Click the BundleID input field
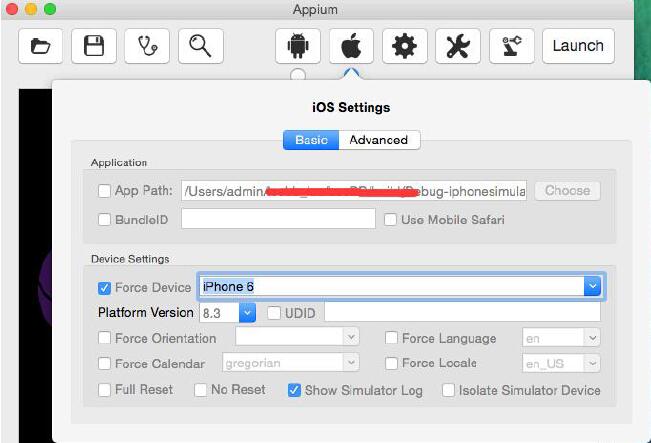Viewport: 651px width, 443px height. point(278,218)
